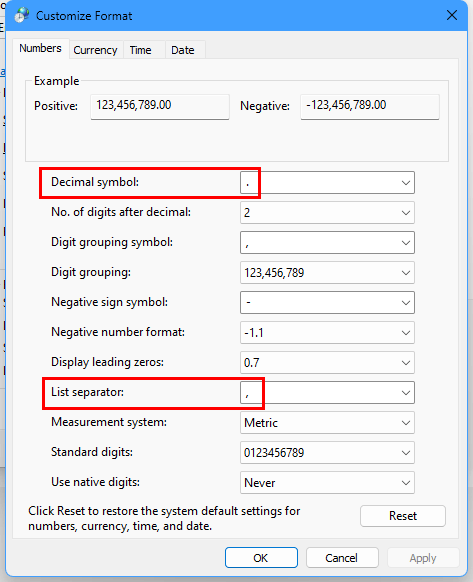Expand the Negative number format dropdown
The image size is (473, 582).
tap(327, 333)
